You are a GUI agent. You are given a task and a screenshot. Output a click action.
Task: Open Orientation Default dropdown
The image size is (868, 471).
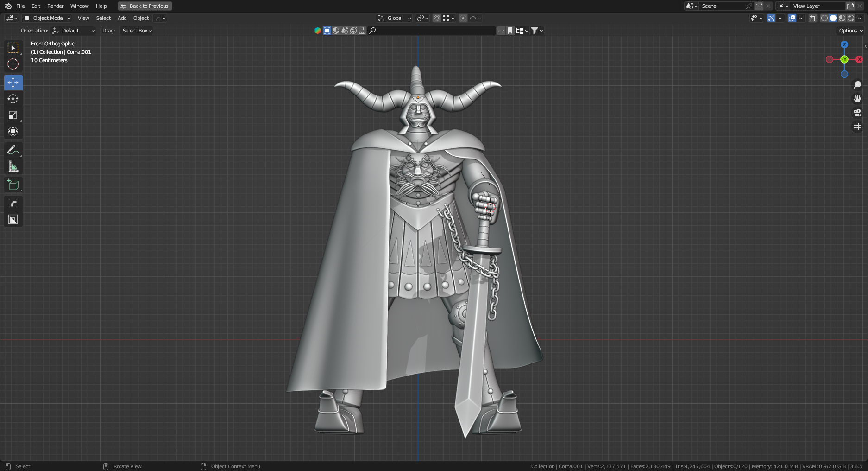coord(74,31)
